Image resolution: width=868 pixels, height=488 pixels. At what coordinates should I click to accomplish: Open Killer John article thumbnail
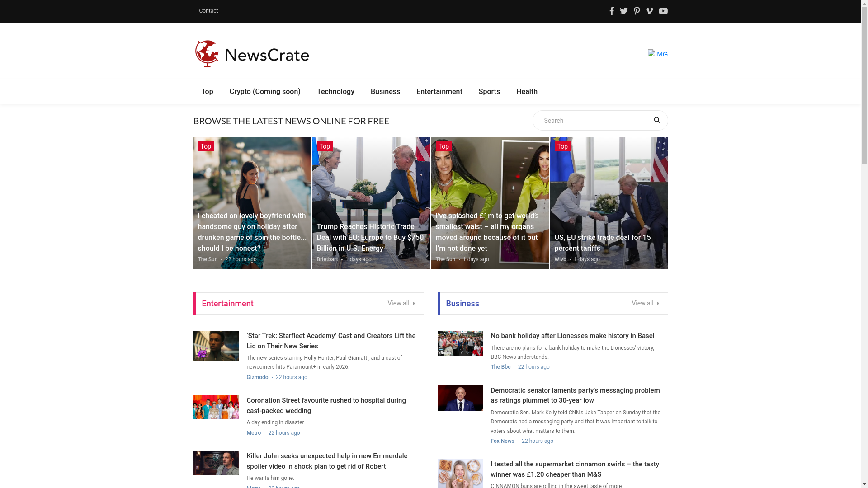pos(216,463)
